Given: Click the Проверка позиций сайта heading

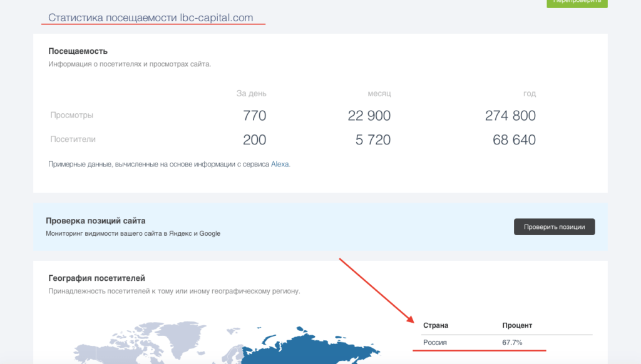Looking at the screenshot, I should (x=96, y=221).
